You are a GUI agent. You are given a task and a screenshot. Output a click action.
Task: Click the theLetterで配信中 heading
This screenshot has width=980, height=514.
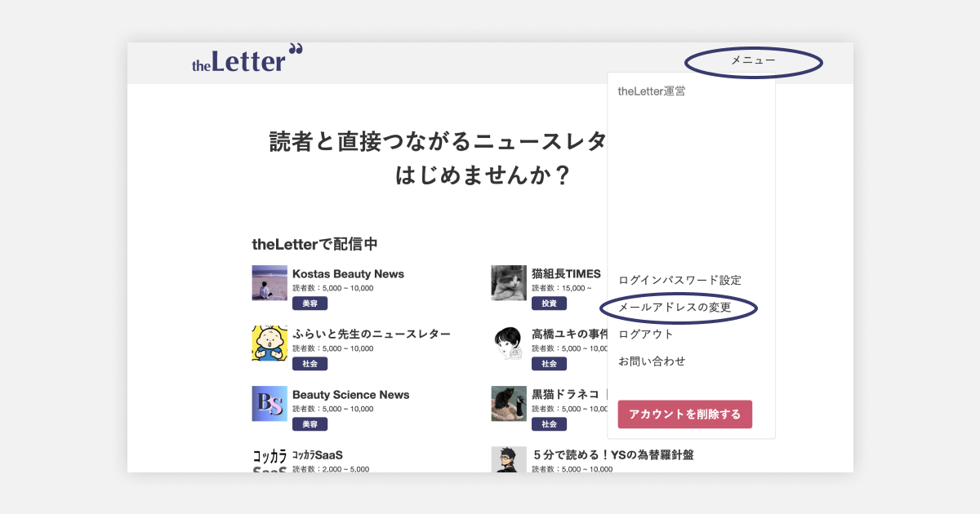point(314,244)
